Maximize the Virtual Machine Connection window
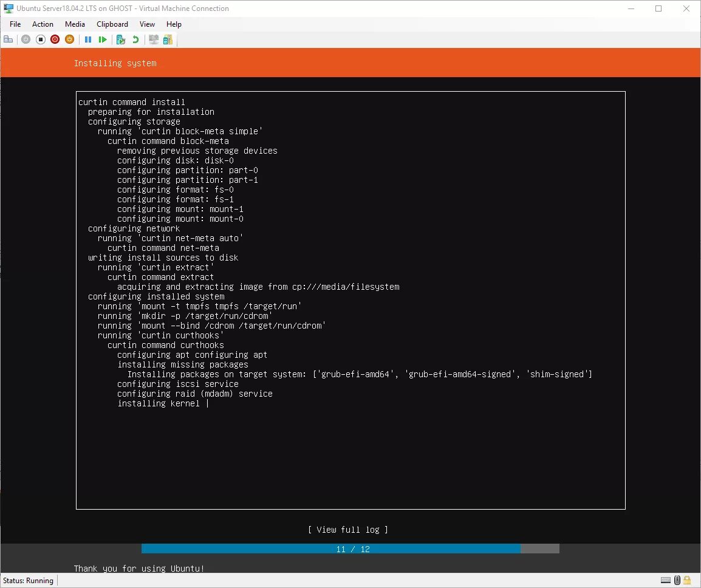 point(658,9)
